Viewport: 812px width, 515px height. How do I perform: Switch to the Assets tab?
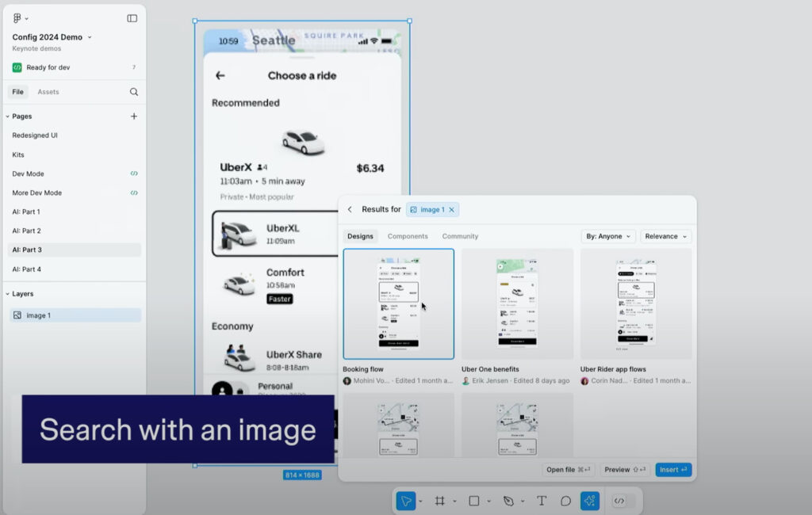(x=48, y=92)
